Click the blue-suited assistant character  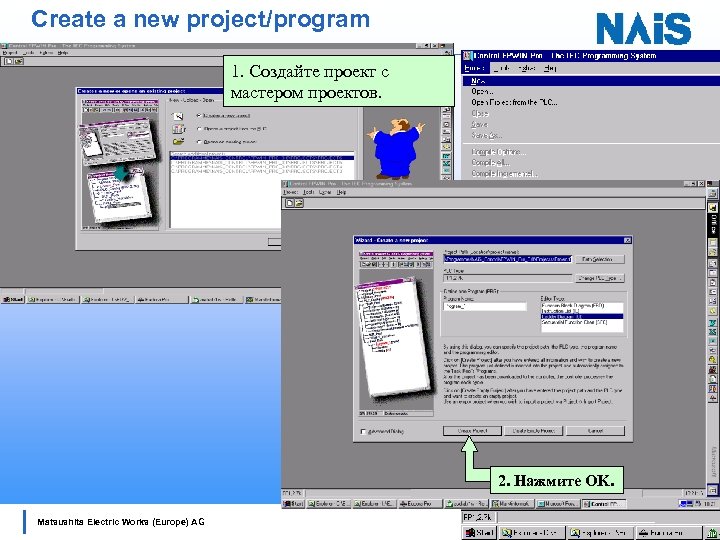tap(395, 148)
